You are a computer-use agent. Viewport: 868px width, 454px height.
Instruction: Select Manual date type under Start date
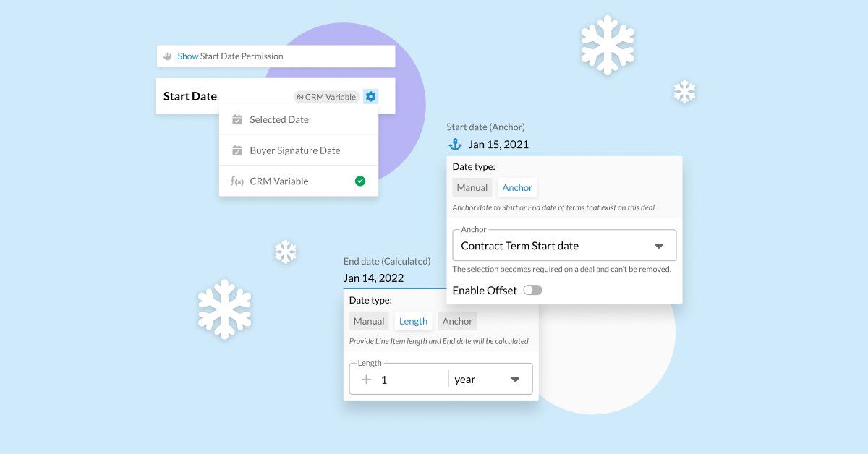pos(472,187)
